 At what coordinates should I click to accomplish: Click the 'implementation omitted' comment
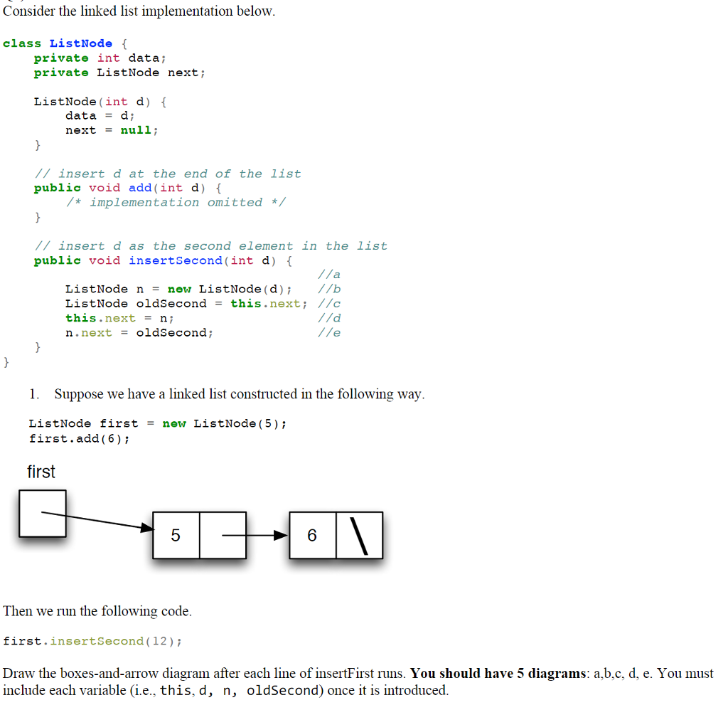click(176, 203)
